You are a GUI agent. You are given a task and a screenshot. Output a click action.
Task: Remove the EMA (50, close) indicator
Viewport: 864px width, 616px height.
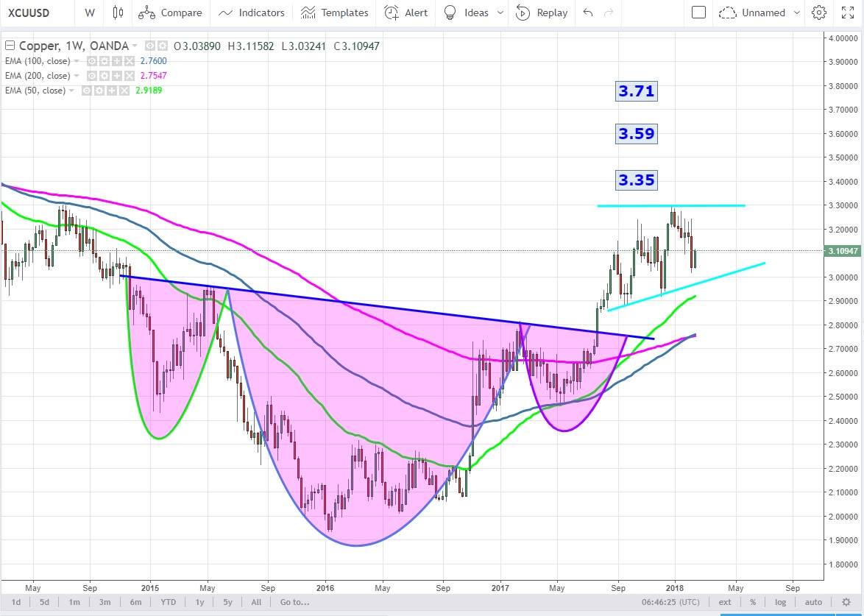[122, 91]
